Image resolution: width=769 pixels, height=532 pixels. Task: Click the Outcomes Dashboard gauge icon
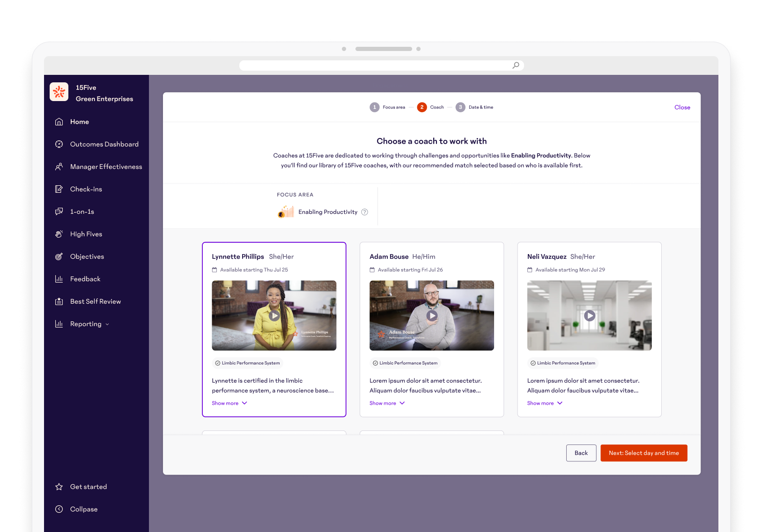tap(59, 144)
